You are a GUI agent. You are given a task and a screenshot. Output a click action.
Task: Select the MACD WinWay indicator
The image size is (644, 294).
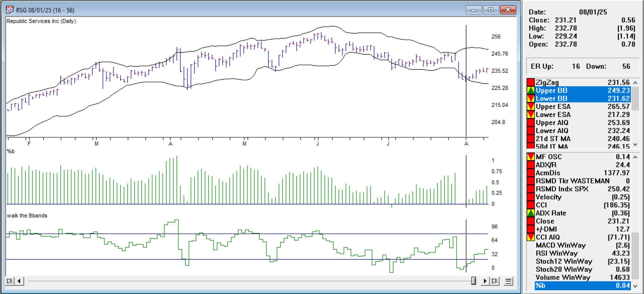coord(582,245)
